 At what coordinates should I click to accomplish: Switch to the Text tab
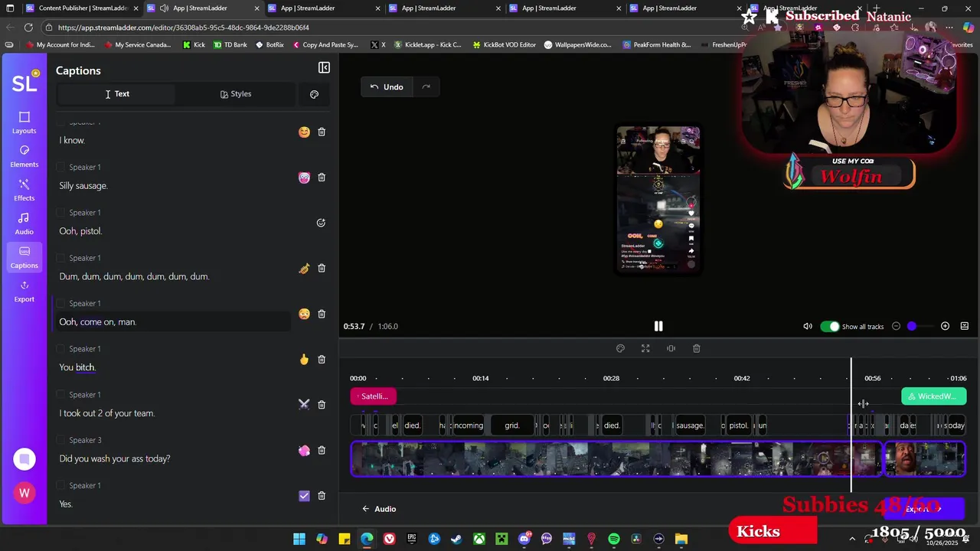click(x=116, y=94)
